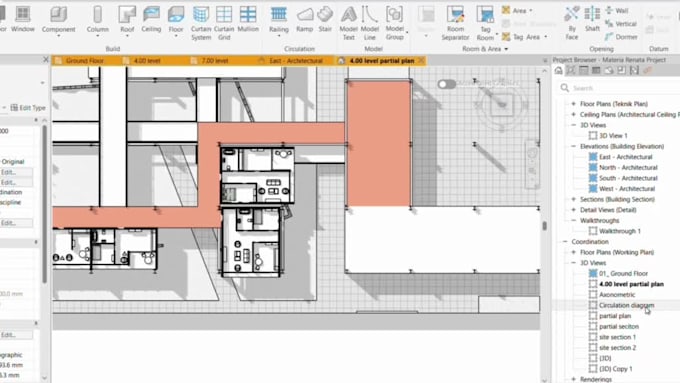Open the 3D View 1 item
The height and width of the screenshot is (383, 680).
(x=613, y=136)
